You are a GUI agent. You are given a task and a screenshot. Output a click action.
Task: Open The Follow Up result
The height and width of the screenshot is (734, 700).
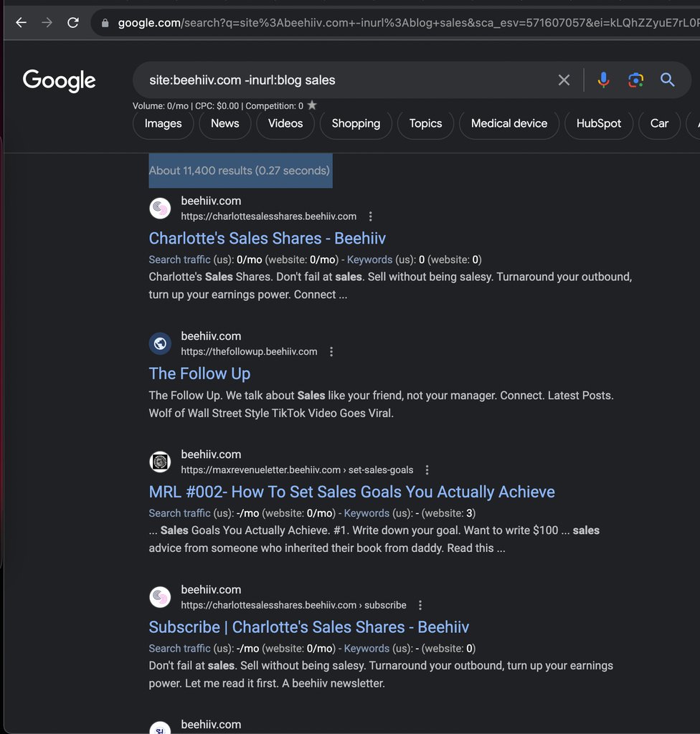(199, 373)
